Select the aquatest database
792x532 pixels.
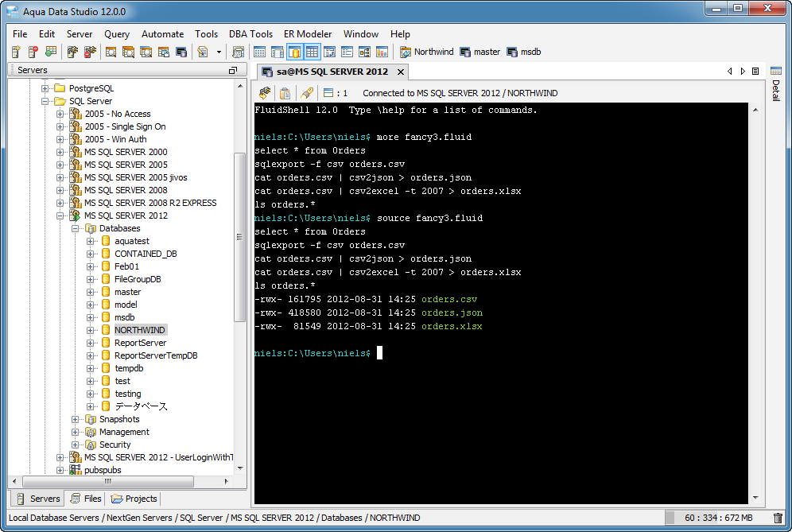point(131,241)
